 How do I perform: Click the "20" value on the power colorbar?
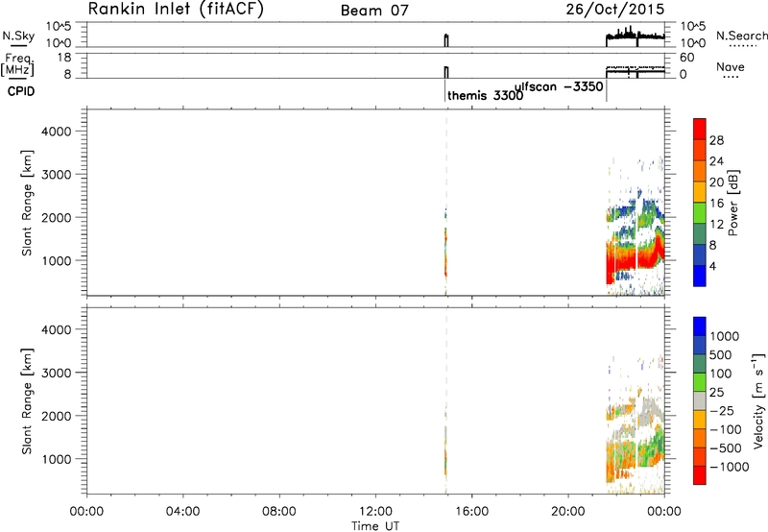716,182
